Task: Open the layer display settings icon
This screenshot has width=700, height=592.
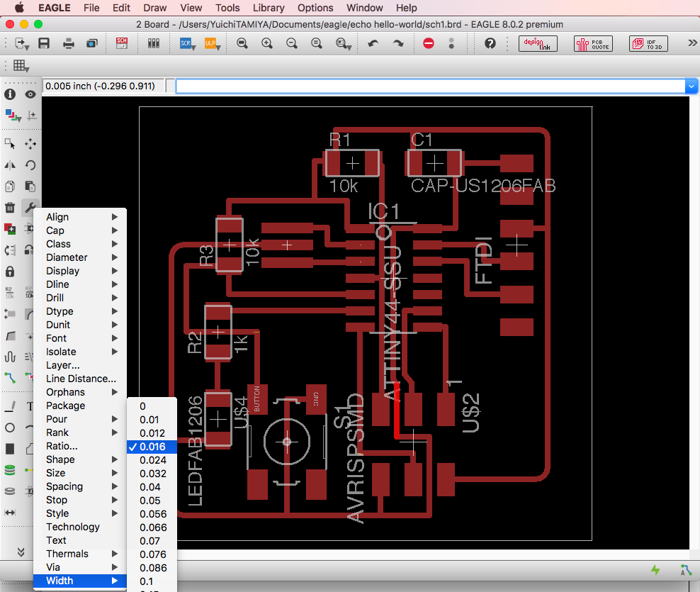Action: [13, 116]
